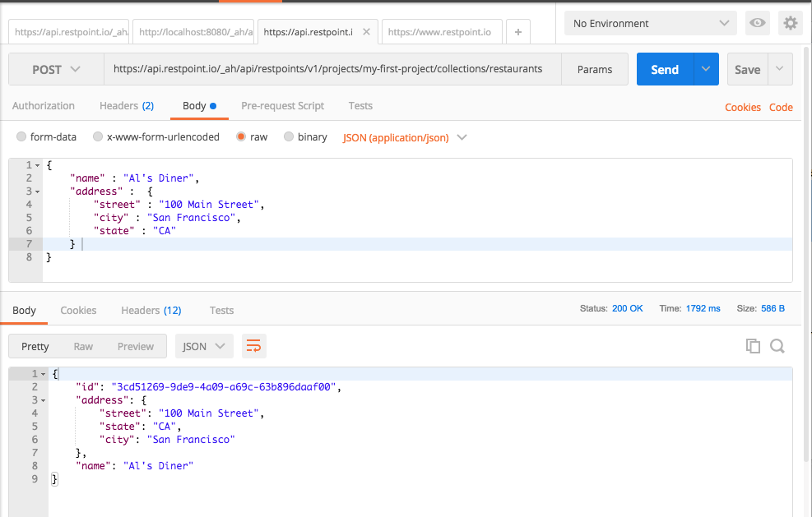Click the 586 B size value
The height and width of the screenshot is (517, 812).
click(773, 308)
